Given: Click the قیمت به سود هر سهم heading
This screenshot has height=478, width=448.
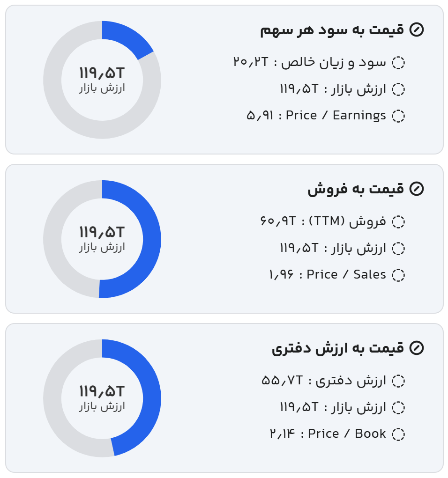Looking at the screenshot, I should 332,30.
